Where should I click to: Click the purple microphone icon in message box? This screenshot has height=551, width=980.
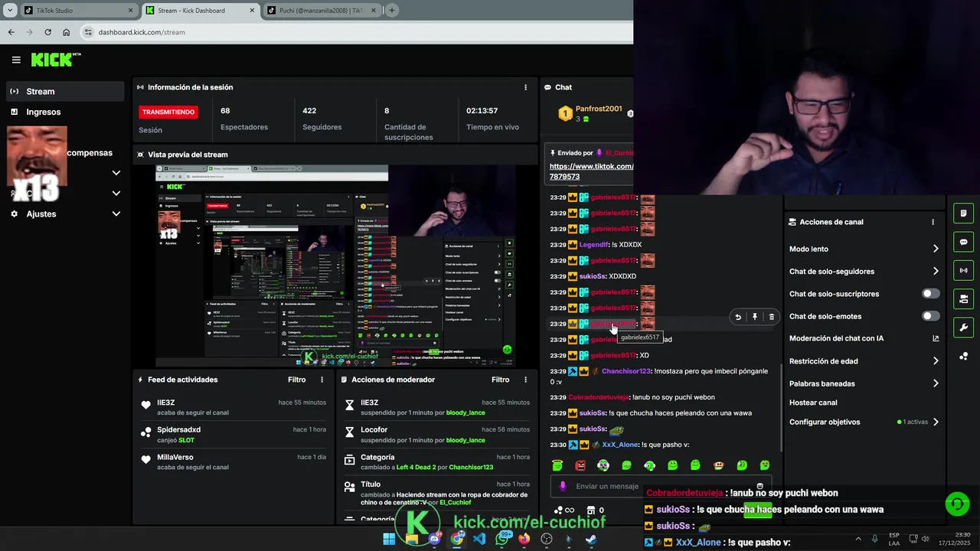[x=563, y=486]
